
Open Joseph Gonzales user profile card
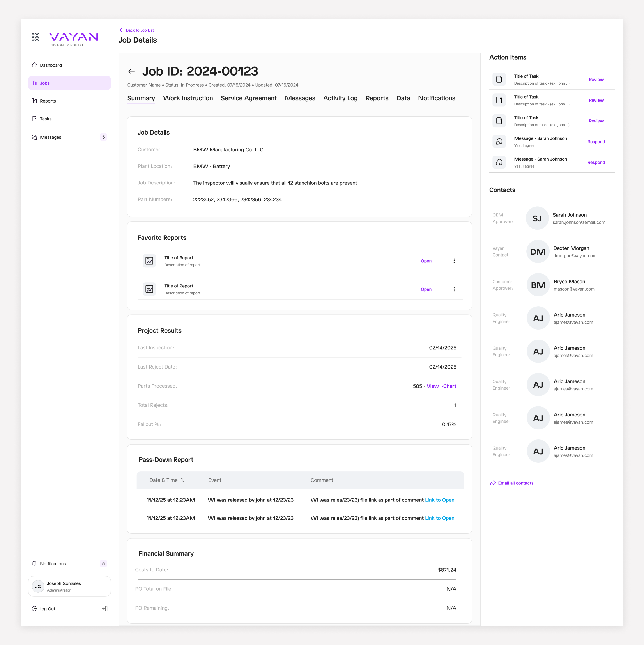(69, 586)
